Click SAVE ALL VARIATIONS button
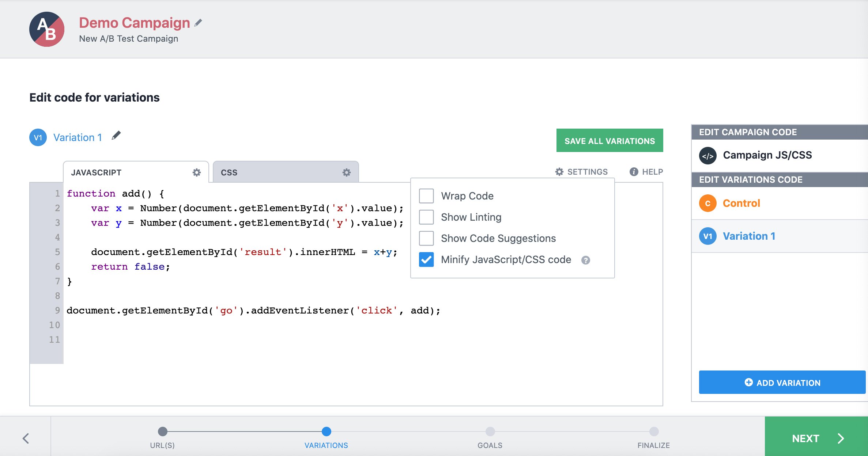 [610, 140]
